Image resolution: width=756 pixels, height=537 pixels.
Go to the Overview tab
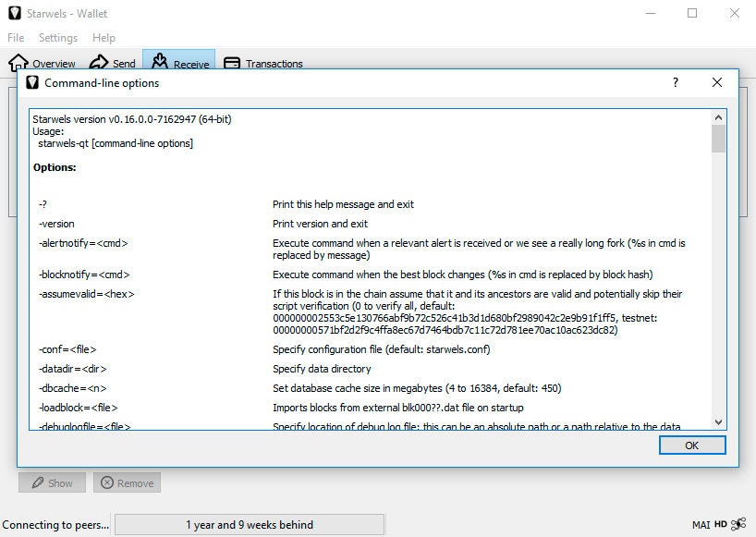point(42,63)
